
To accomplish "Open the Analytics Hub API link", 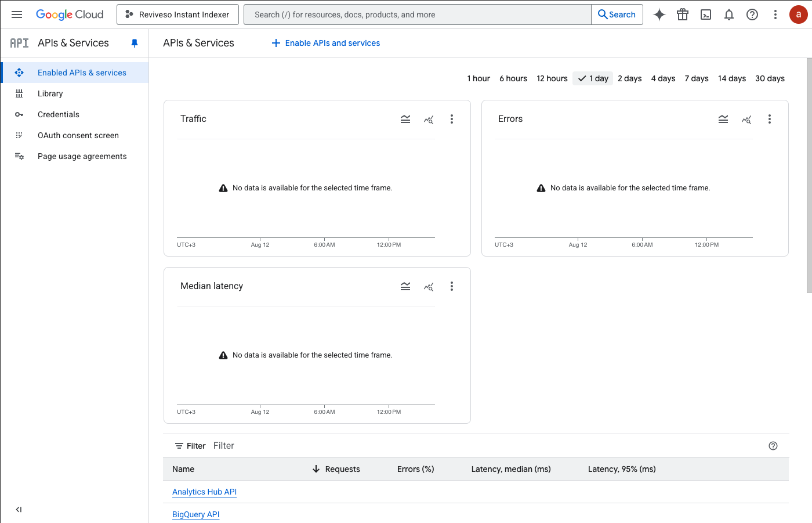I will (x=204, y=492).
